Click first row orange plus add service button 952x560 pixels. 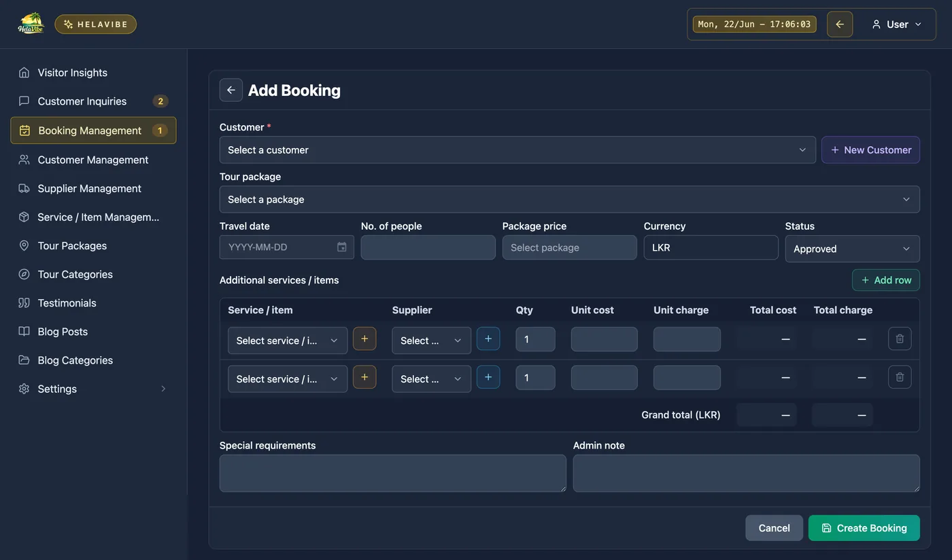(364, 338)
